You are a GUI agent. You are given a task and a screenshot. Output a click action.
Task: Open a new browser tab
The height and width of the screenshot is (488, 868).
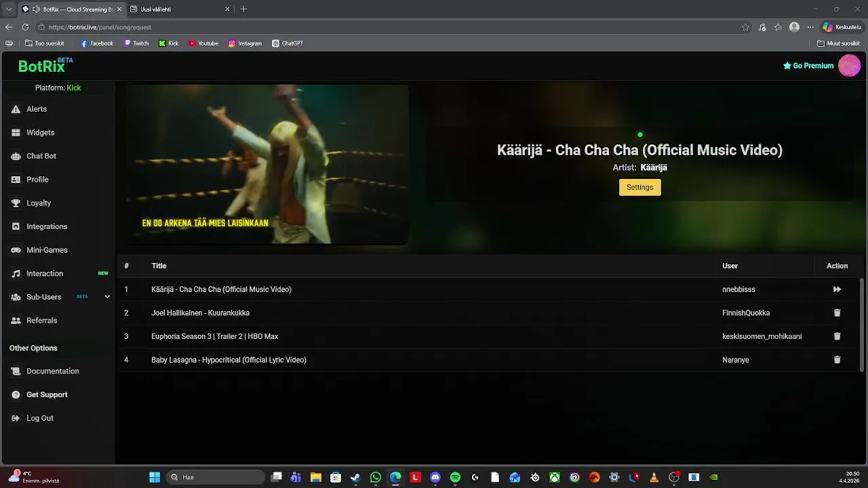[243, 9]
